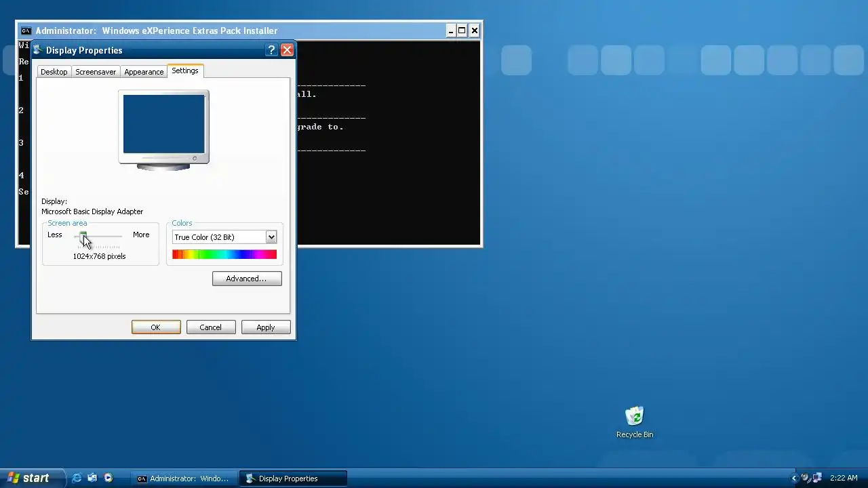Screen dimensions: 868x488
Task: Switch to the Desktop tab
Action: tap(54, 72)
